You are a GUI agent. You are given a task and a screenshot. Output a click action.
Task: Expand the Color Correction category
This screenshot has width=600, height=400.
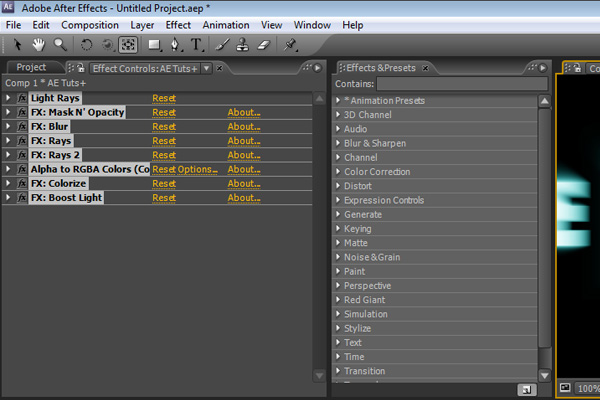[338, 171]
